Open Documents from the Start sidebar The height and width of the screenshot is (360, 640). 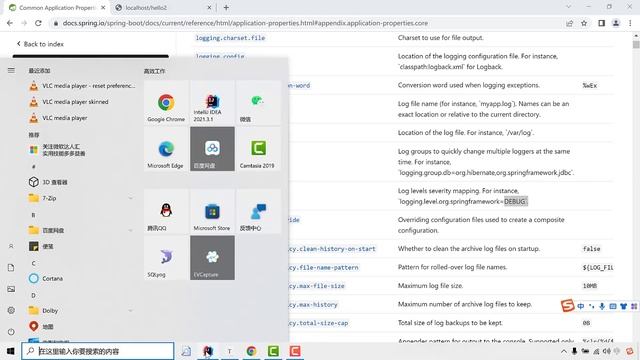click(x=11, y=268)
